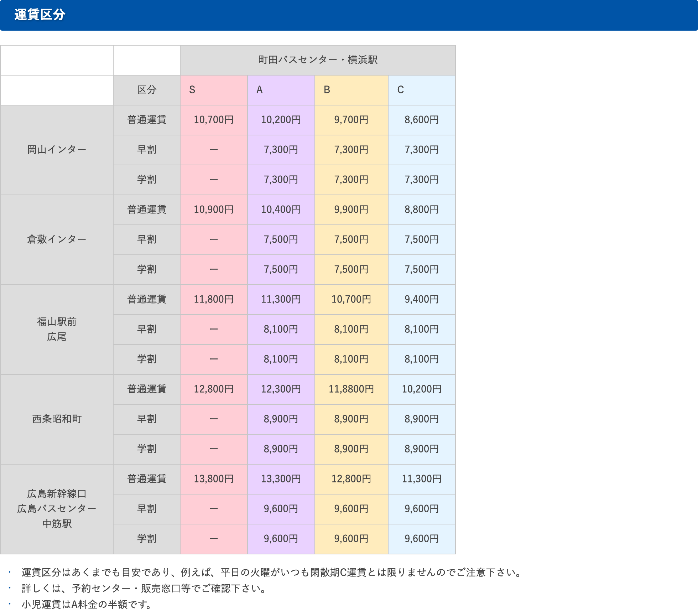Select 10,700円 in the 岡山インター S cell

[214, 120]
